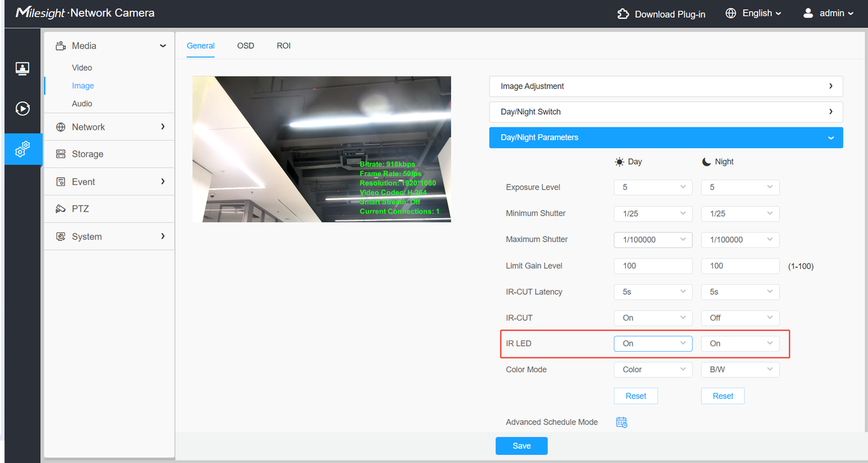Open the Day IR-CUT Latency dropdown
The width and height of the screenshot is (868, 463).
click(x=653, y=292)
